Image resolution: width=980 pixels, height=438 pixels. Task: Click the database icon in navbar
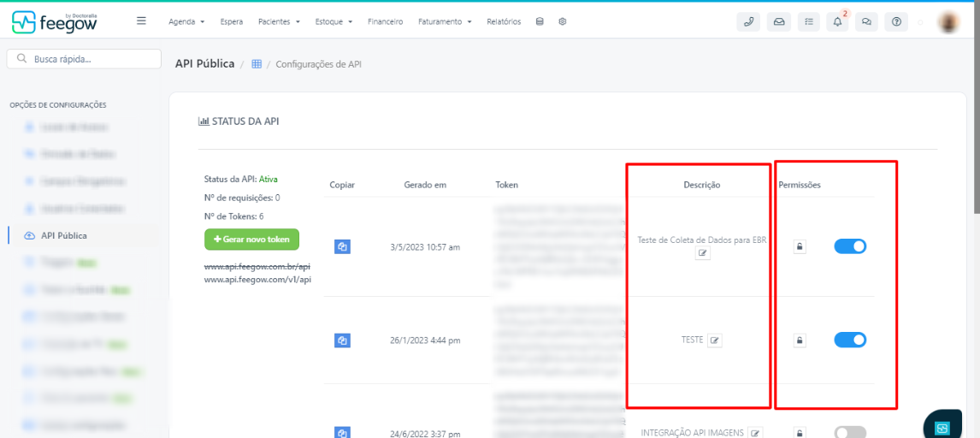(x=540, y=21)
